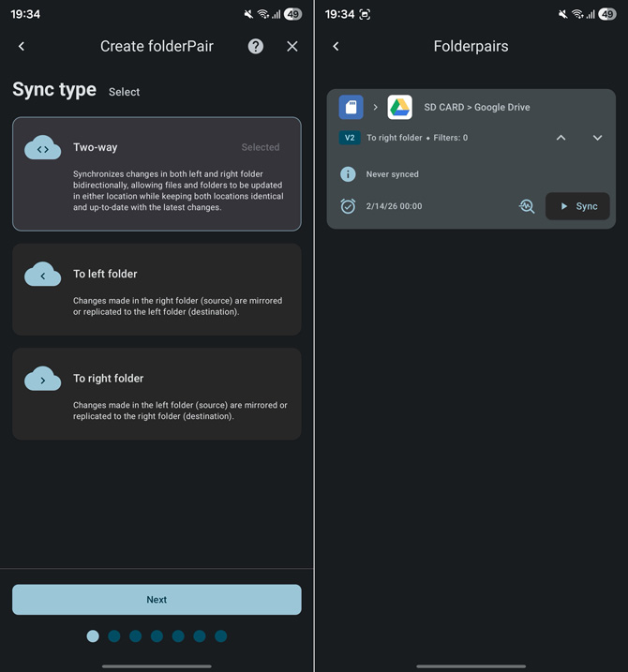Start Sync for SD CARD folderpair
Viewport: 628px width, 672px height.
[577, 206]
